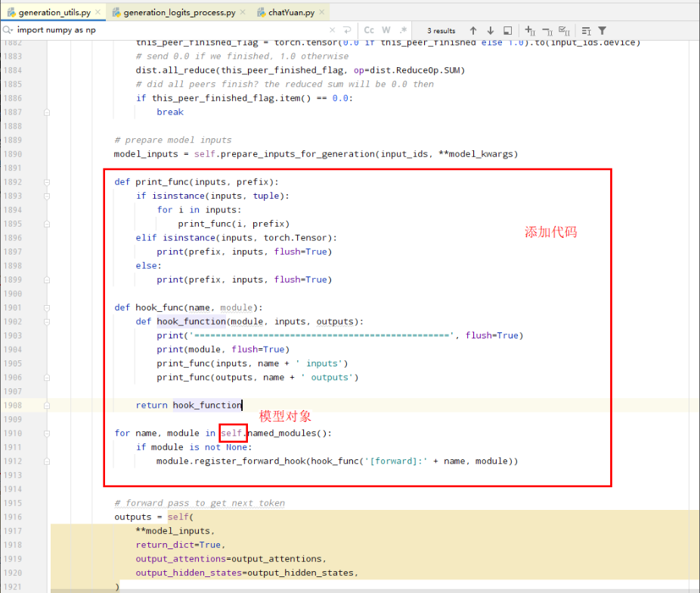
Task: Open search history via magnifier icon
Action: click(8, 30)
